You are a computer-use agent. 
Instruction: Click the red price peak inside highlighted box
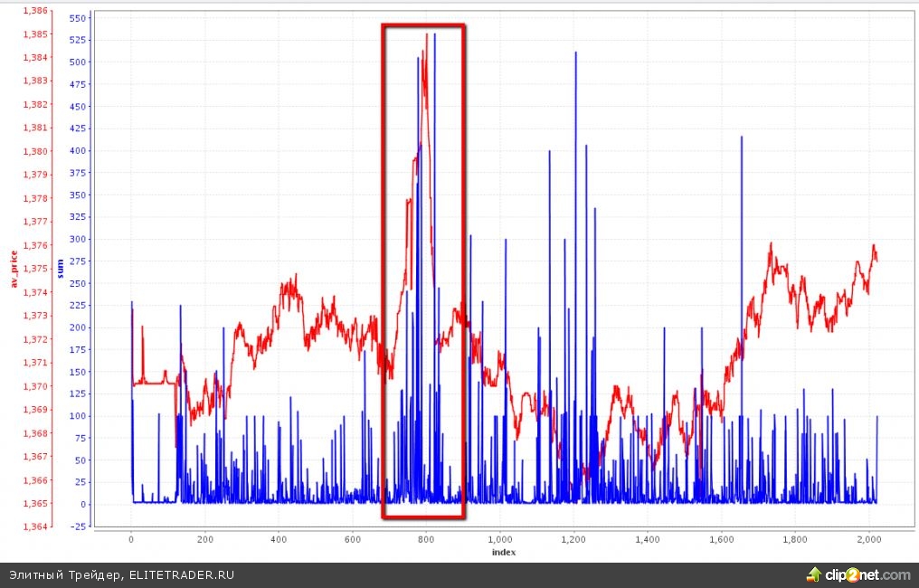pos(426,38)
